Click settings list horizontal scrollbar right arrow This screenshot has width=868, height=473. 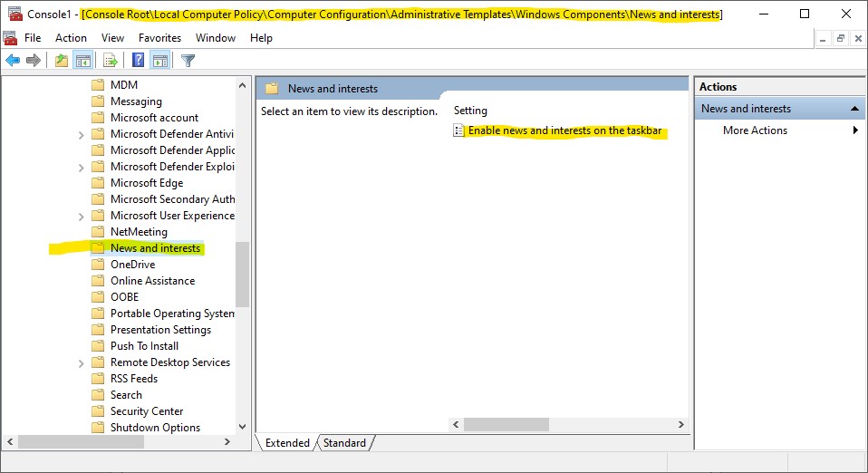[x=680, y=425]
